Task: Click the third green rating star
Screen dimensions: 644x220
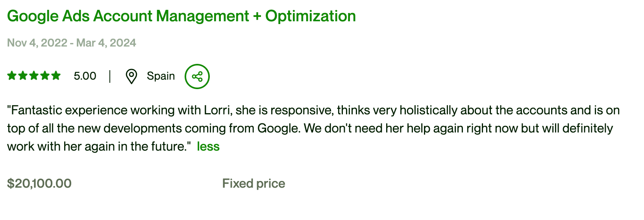Action: [34, 76]
